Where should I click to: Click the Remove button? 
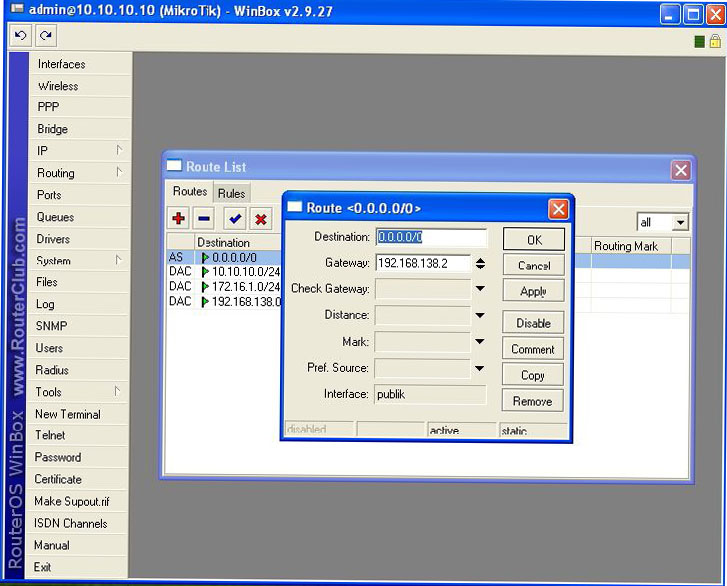[x=533, y=401]
